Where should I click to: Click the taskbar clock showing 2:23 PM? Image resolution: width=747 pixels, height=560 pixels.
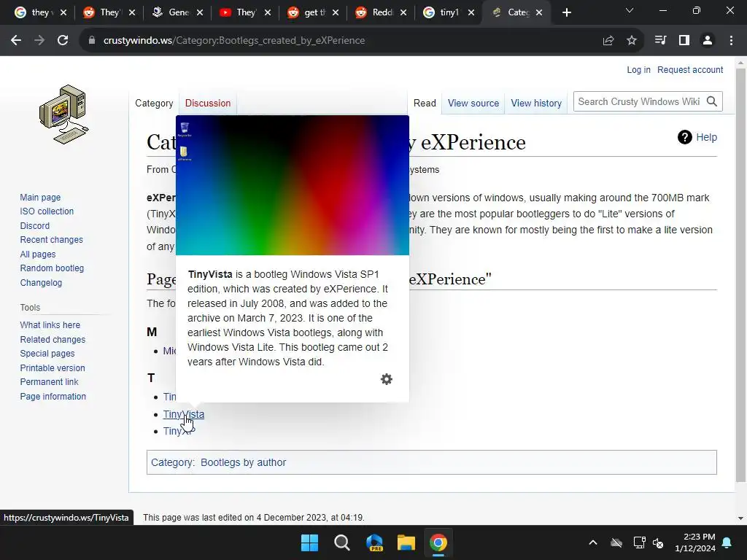(695, 542)
